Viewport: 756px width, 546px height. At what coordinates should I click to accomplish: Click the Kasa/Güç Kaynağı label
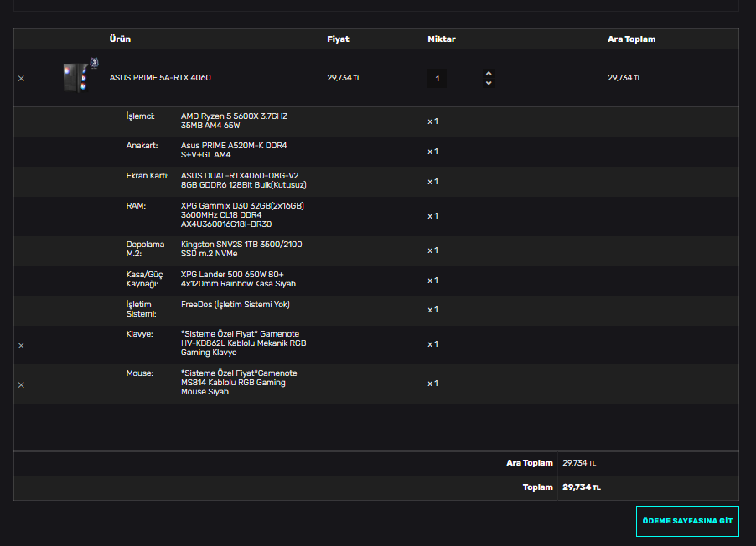pos(145,279)
